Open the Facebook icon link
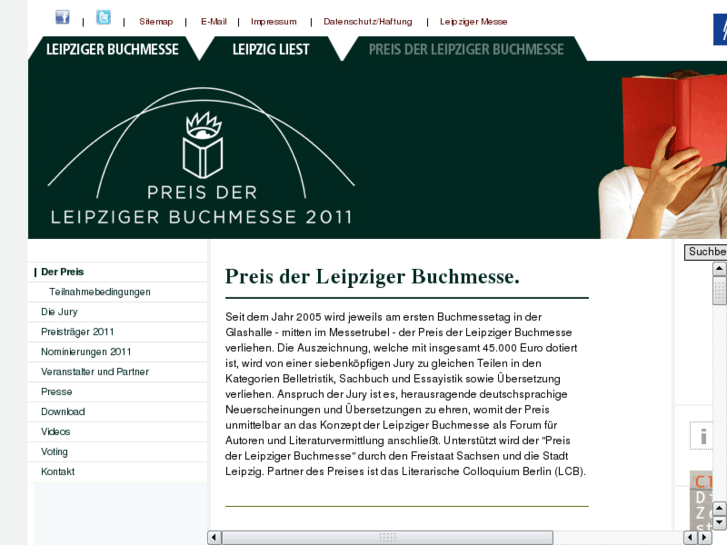727x545 pixels. point(63,17)
